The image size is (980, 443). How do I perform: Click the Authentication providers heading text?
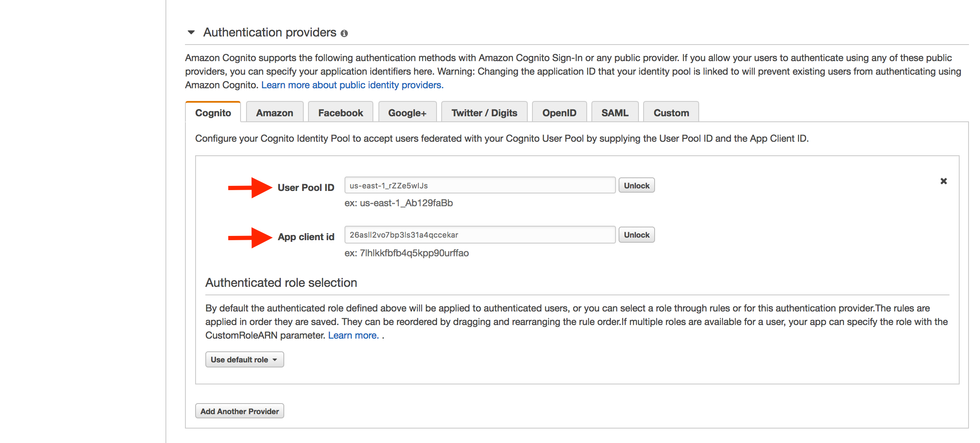(270, 32)
